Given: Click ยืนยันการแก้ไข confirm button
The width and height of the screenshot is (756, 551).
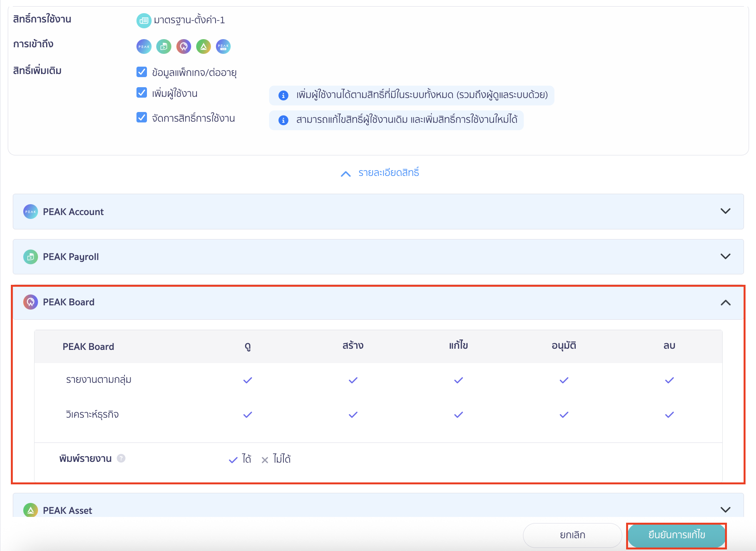Looking at the screenshot, I should point(677,535).
